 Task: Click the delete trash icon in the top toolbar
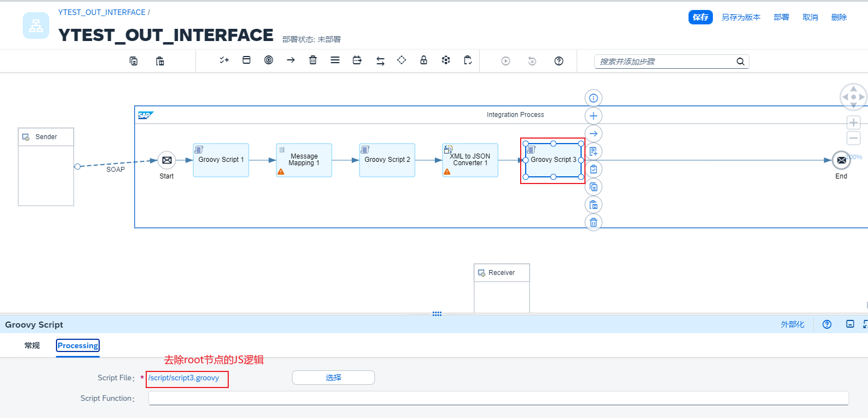[313, 60]
